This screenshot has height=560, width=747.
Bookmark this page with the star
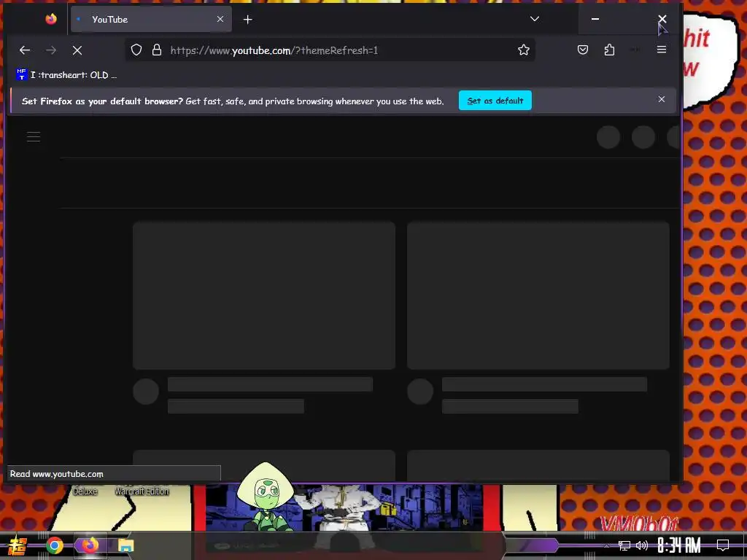tap(524, 50)
